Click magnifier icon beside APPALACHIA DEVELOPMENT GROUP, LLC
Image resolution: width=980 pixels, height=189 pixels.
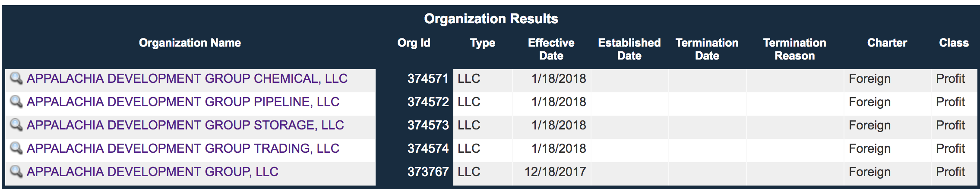tap(16, 171)
